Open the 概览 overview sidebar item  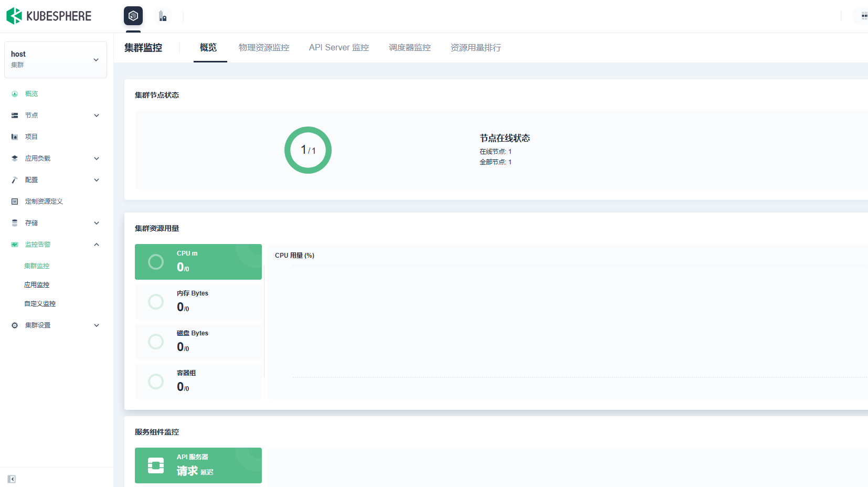[31, 94]
